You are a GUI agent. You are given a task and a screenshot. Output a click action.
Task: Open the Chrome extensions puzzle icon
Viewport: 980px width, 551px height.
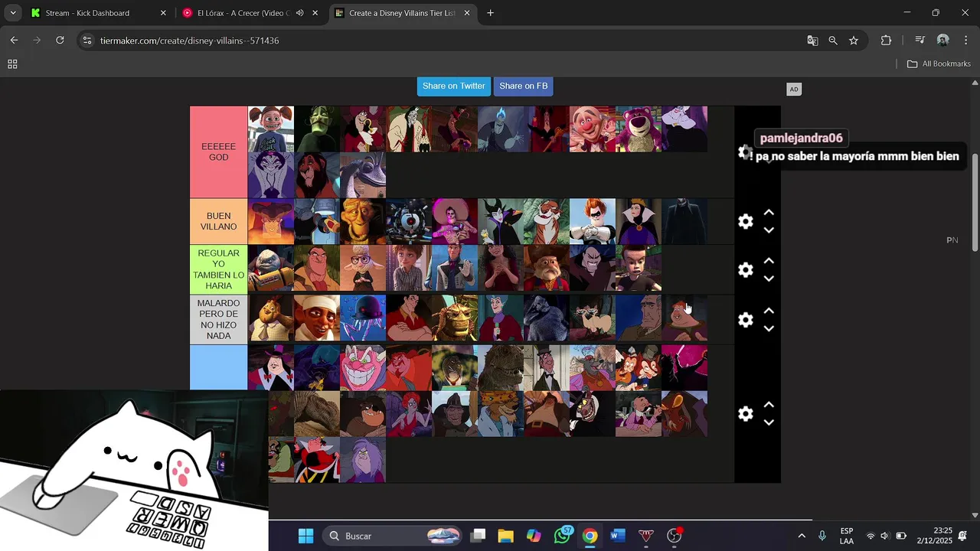point(886,41)
